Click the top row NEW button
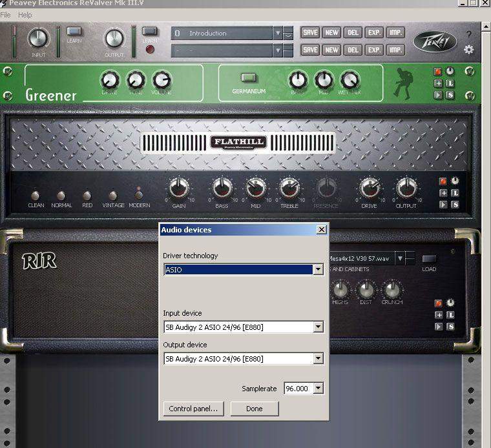 pyautogui.click(x=331, y=32)
